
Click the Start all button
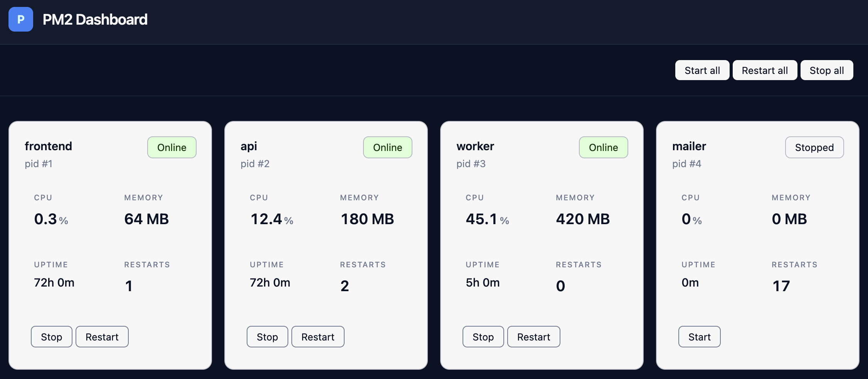[x=701, y=70]
